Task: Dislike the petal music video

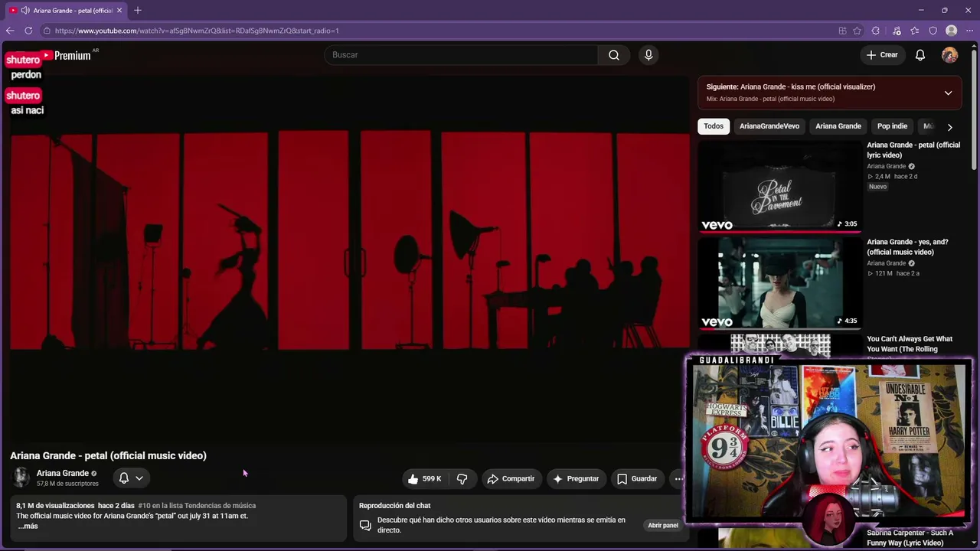Action: (462, 479)
